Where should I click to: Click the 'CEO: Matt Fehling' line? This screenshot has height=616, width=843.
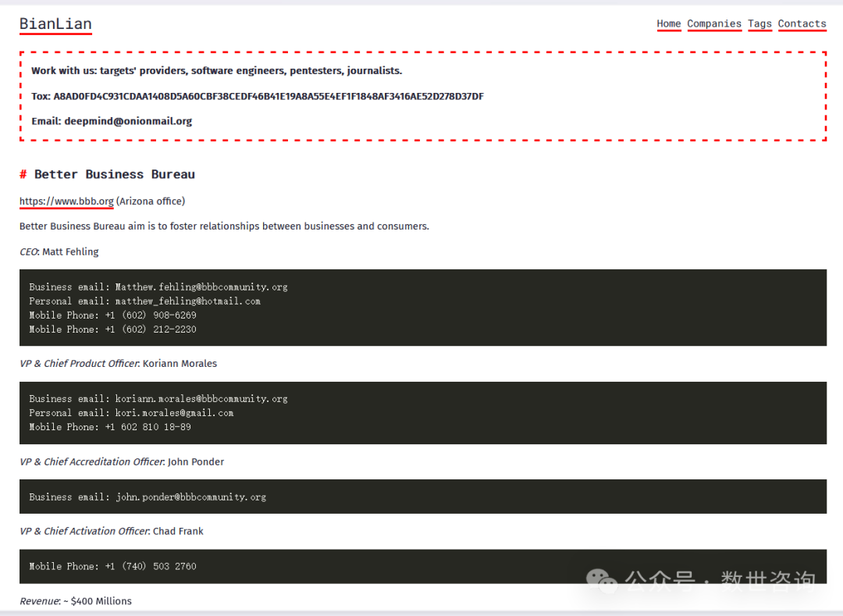tap(59, 251)
